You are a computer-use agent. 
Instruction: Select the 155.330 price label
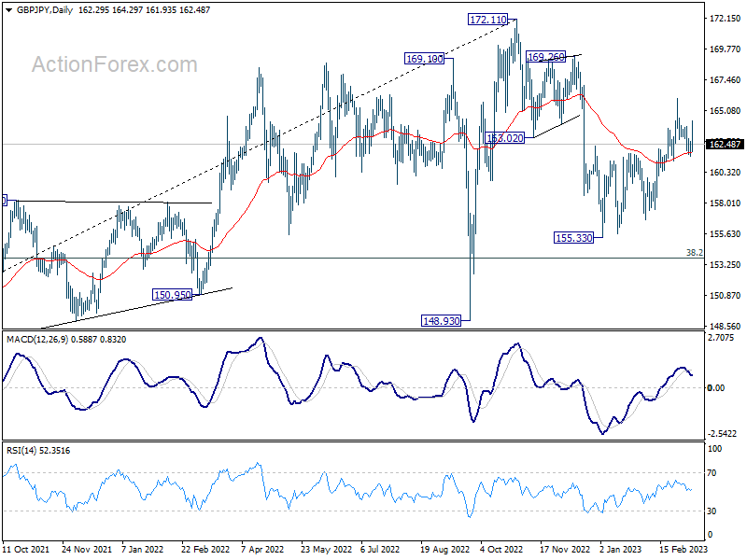tap(574, 238)
